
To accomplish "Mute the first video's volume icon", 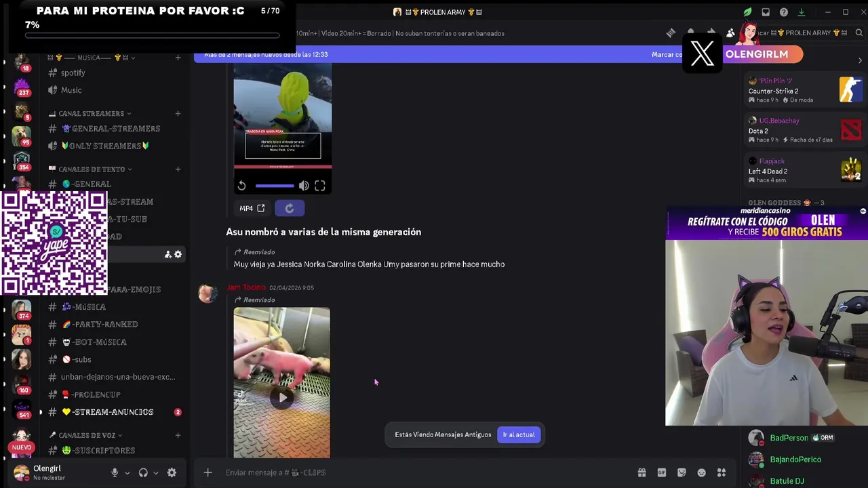I will 304,185.
